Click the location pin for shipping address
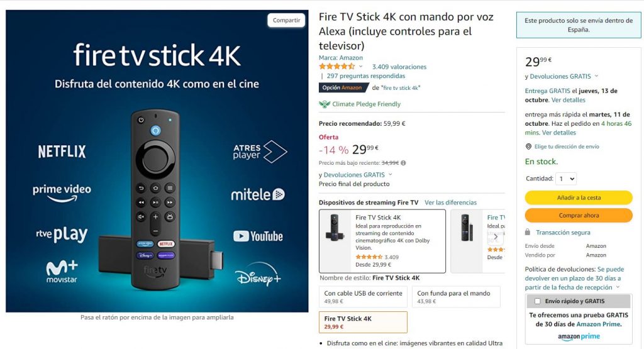 point(528,147)
